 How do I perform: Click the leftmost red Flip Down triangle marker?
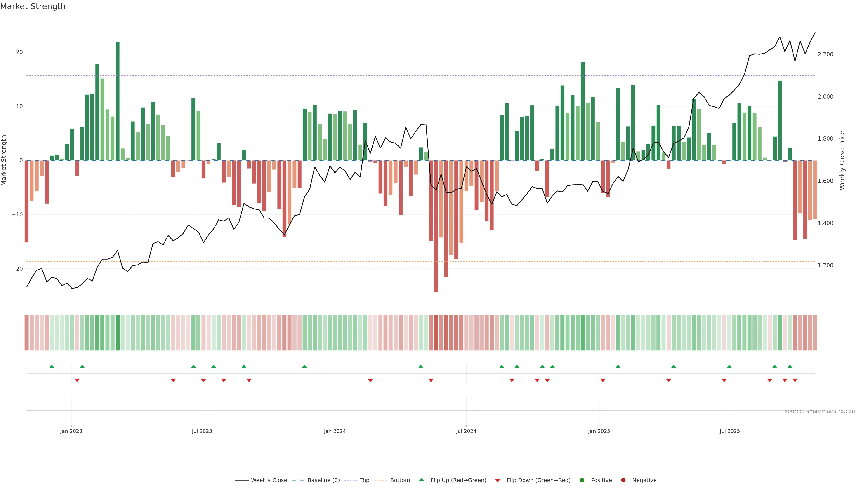(77, 380)
